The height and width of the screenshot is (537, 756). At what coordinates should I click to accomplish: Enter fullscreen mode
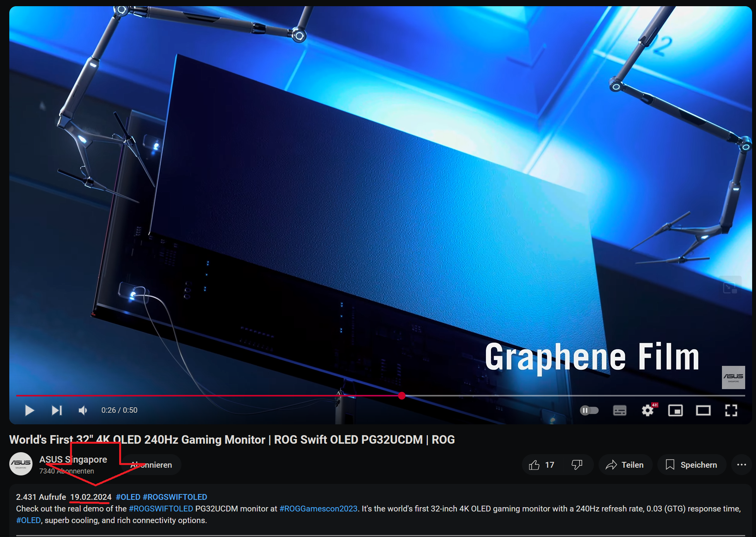click(730, 410)
